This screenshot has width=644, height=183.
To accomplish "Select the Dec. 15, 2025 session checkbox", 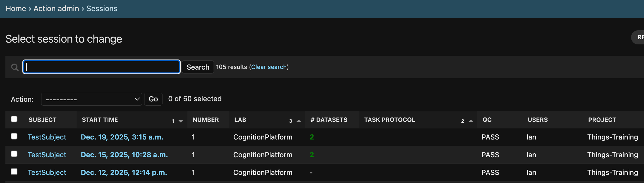I will pyautogui.click(x=14, y=154).
